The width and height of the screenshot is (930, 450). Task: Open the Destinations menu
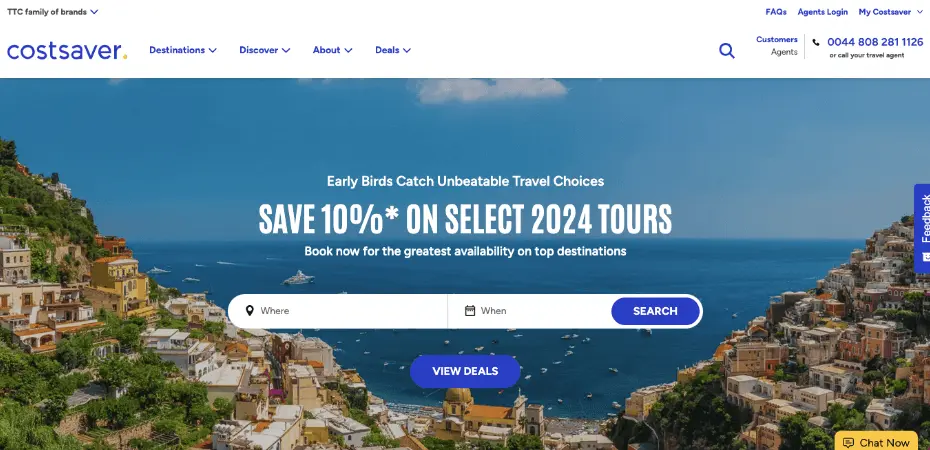[x=183, y=50]
